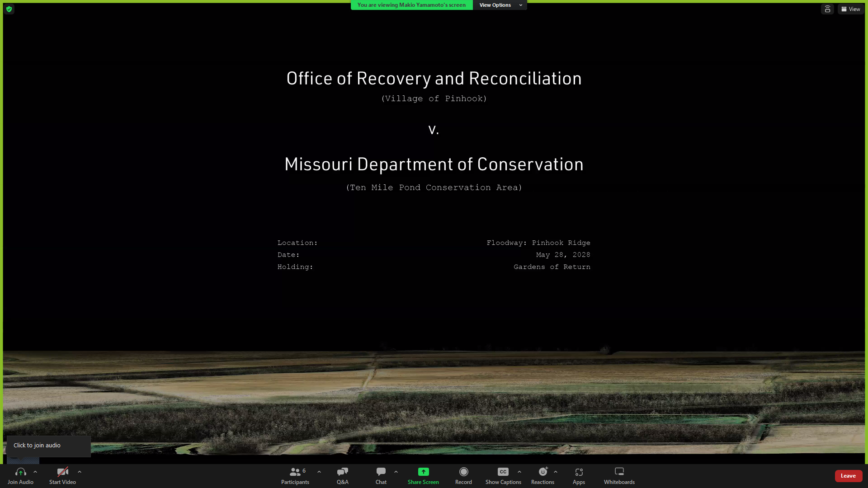Click the 'Click to join audio' tooltip
The image size is (868, 488).
tap(48, 446)
